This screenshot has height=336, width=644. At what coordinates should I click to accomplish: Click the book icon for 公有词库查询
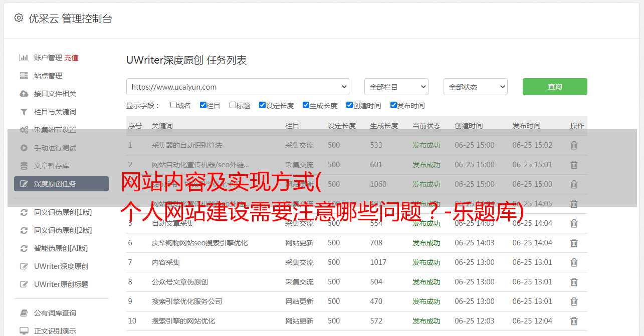pyautogui.click(x=24, y=313)
